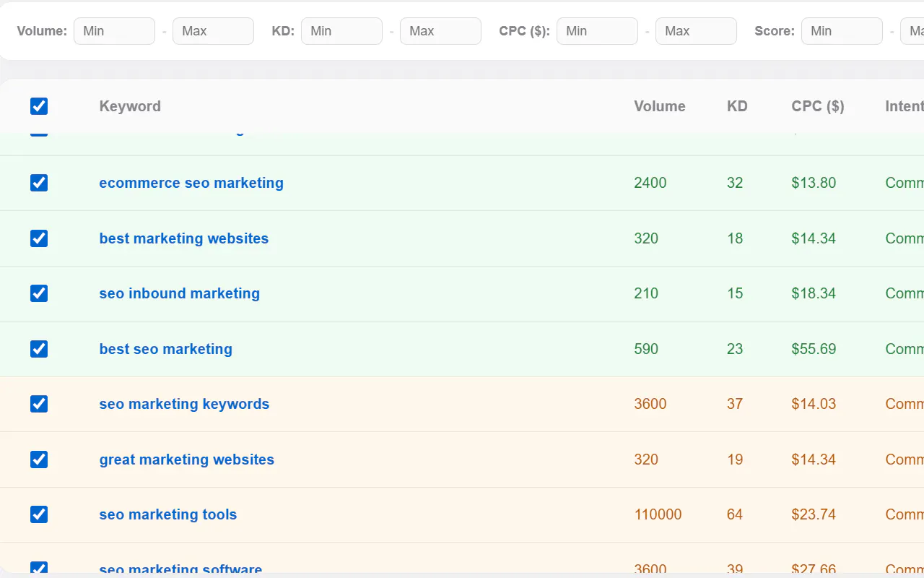Uncheck the seo inbound marketing row
Image resolution: width=924 pixels, height=578 pixels.
click(x=39, y=293)
